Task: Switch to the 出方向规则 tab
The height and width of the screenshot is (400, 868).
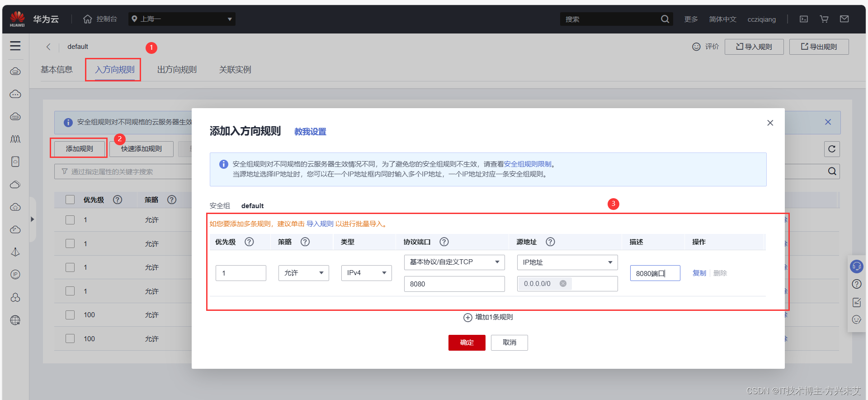Action: point(177,70)
